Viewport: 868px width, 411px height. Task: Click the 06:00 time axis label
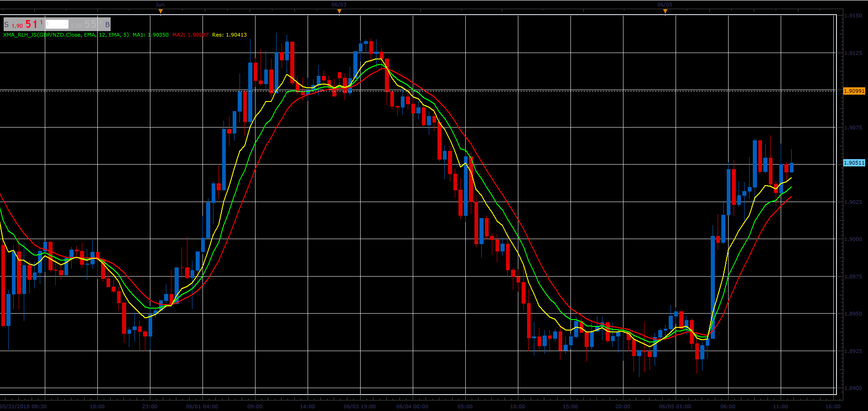click(728, 406)
